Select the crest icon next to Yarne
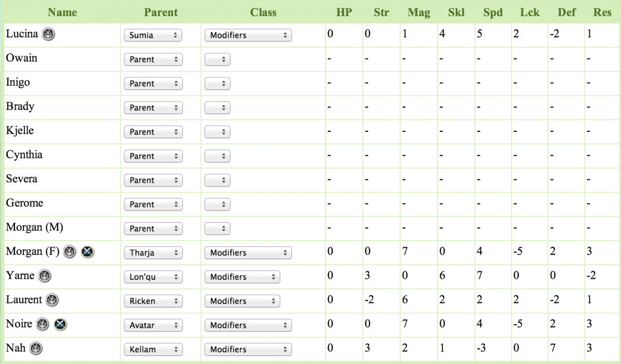Viewport: 621px width, 364px height. (45, 276)
